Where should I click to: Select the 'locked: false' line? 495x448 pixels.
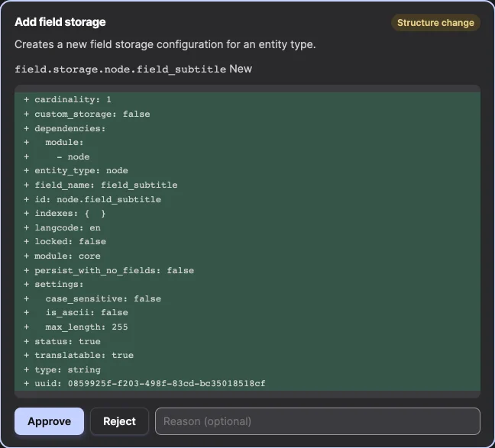pos(247,242)
